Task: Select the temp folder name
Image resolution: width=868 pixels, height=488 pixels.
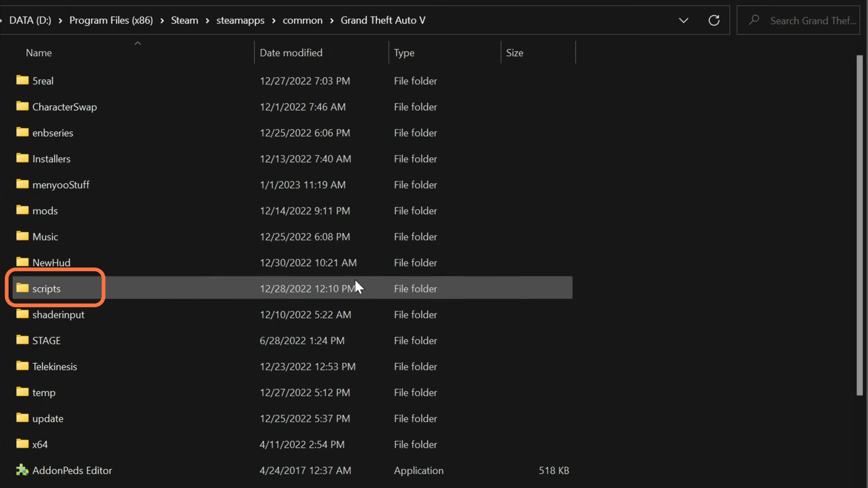Action: [44, 393]
